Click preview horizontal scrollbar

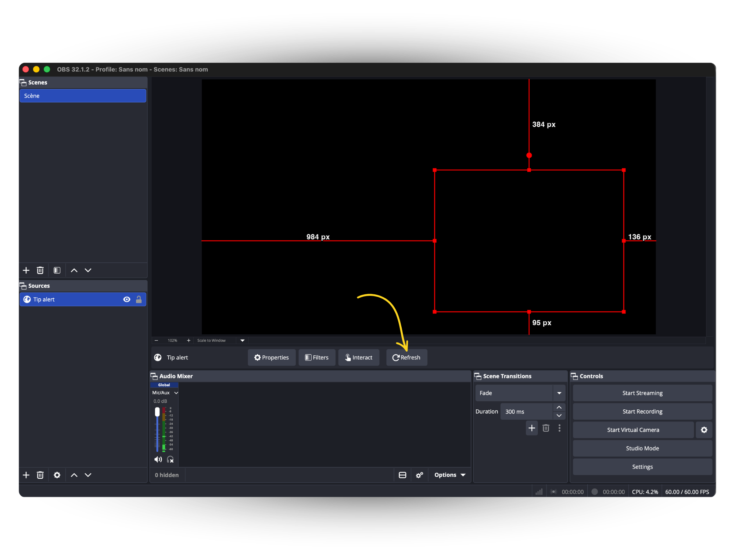click(x=477, y=341)
